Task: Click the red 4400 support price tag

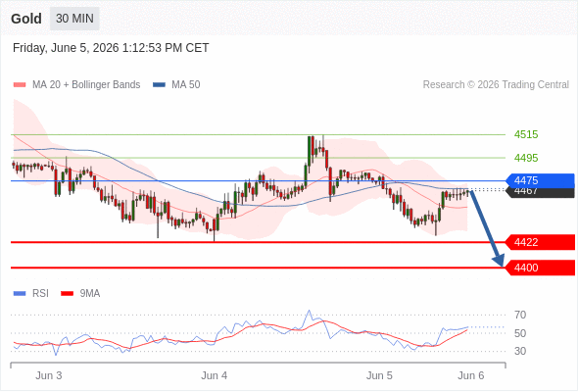Action: pos(540,268)
